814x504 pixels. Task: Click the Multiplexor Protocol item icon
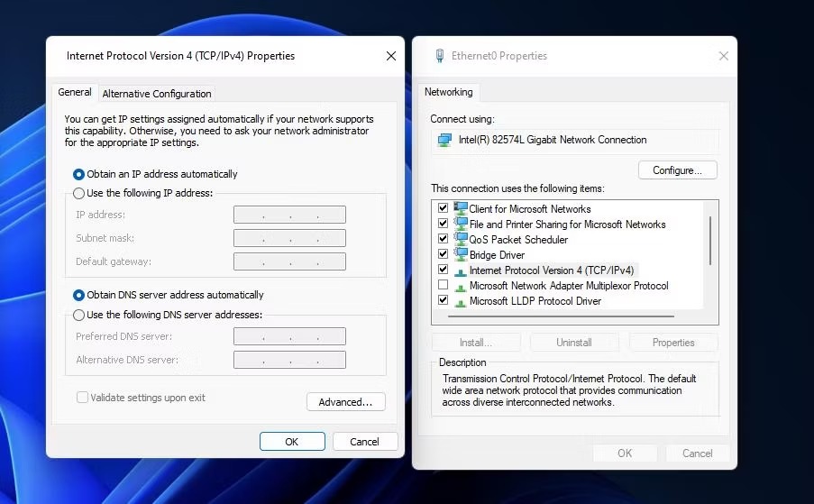(x=461, y=287)
